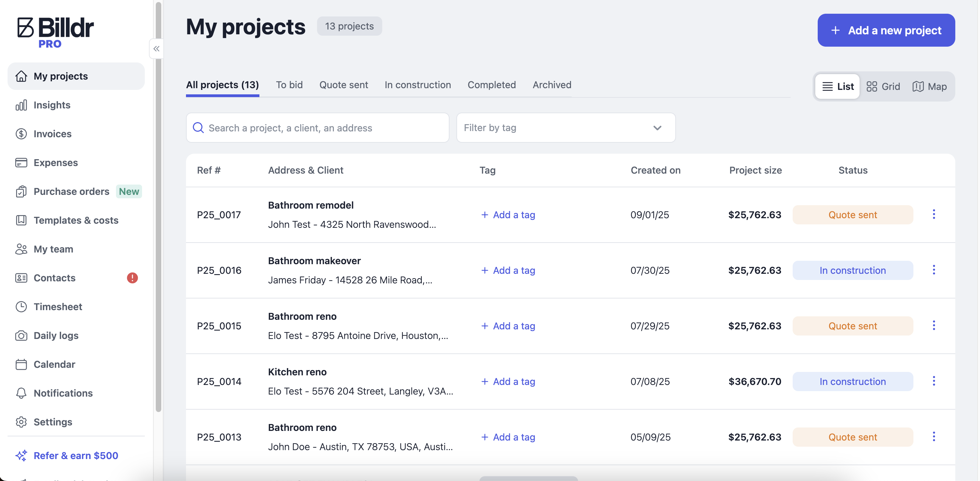Screen dimensions: 980x481
Task: Open Calendar via its calendar icon
Action: pyautogui.click(x=21, y=364)
